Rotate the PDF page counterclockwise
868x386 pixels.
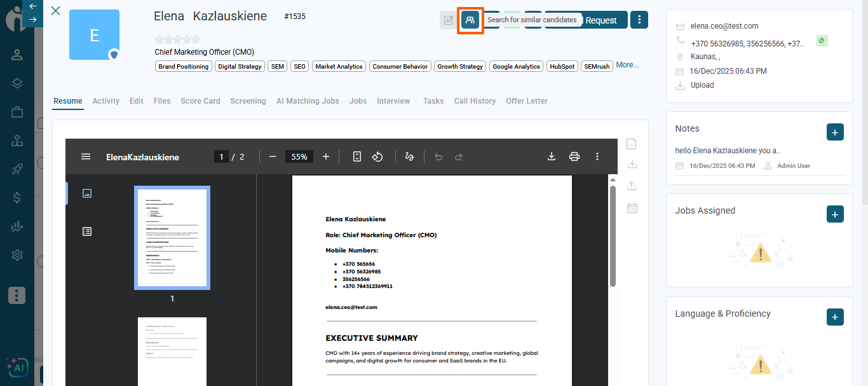(377, 156)
